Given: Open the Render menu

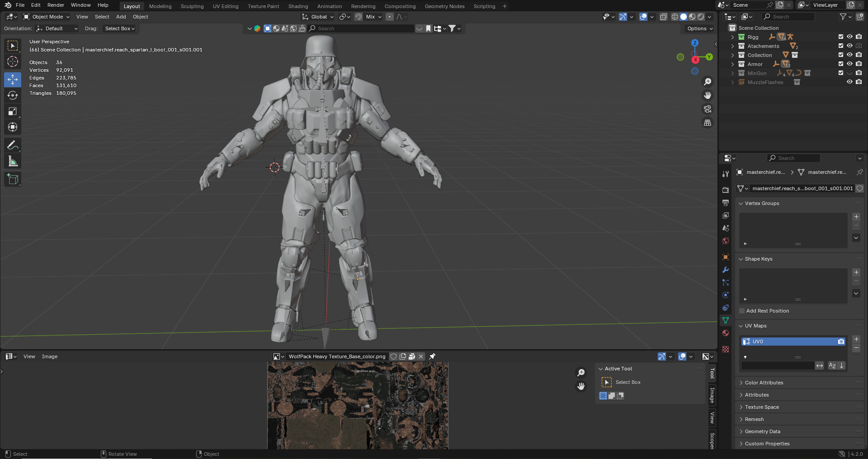Looking at the screenshot, I should tap(56, 5).
